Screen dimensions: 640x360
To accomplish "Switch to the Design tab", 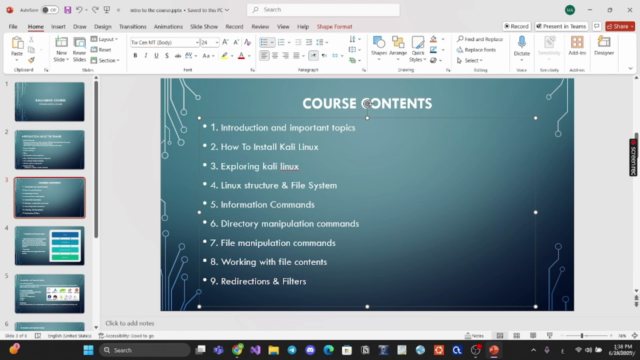I will click(x=102, y=27).
